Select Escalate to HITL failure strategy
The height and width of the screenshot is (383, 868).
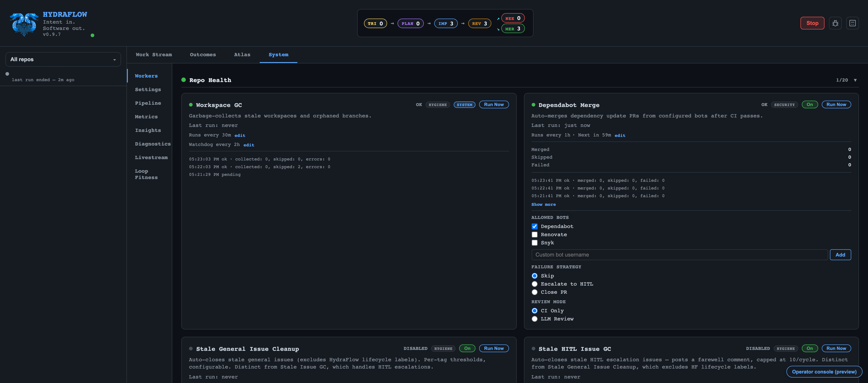tap(534, 284)
